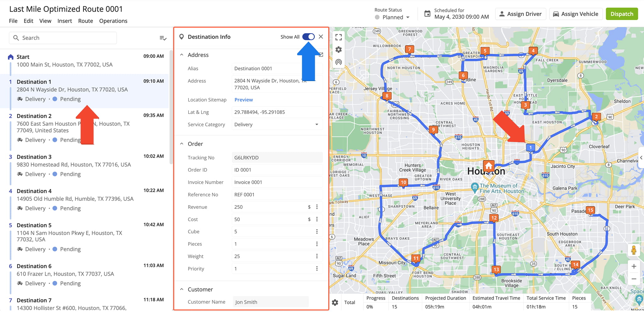644x312 pixels.
Task: Open the Service Category dropdown
Action: pyautogui.click(x=317, y=124)
